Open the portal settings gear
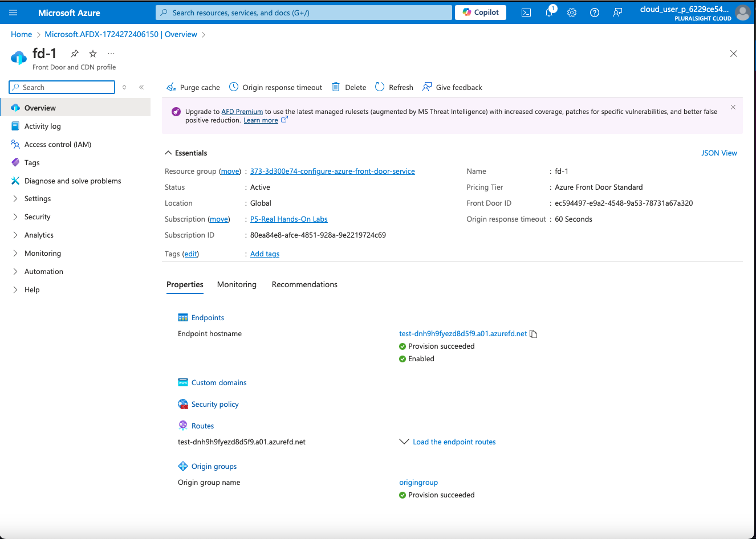756x539 pixels. click(572, 13)
